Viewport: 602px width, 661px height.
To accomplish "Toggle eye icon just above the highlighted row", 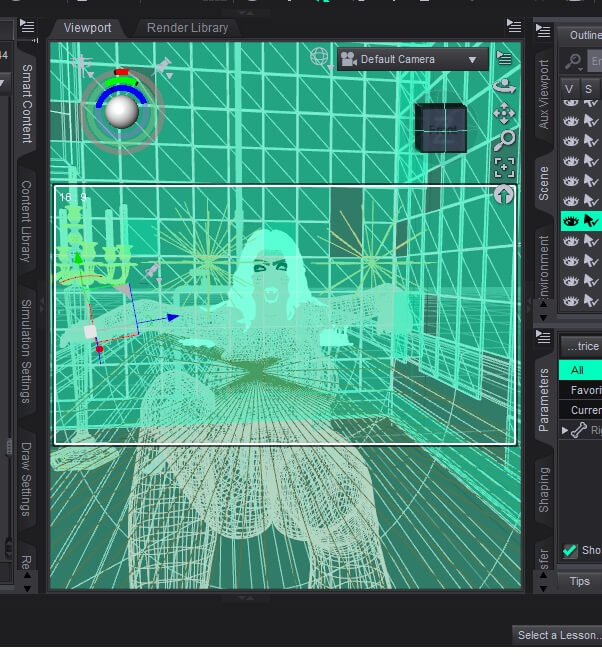I will [571, 201].
